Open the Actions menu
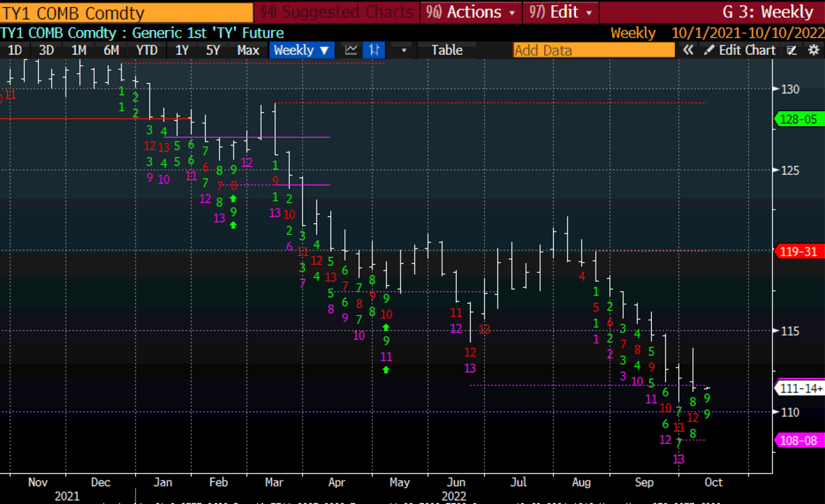 click(471, 12)
